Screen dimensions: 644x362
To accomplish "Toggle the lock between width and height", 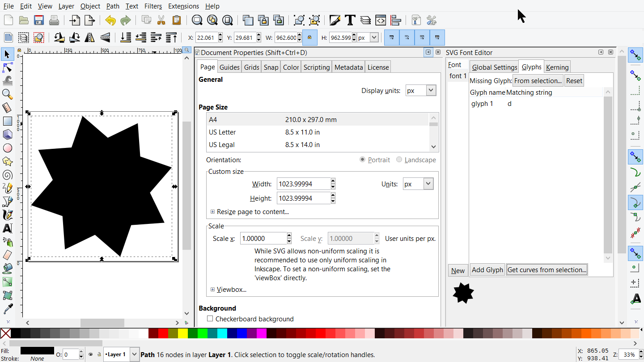I will tap(309, 38).
